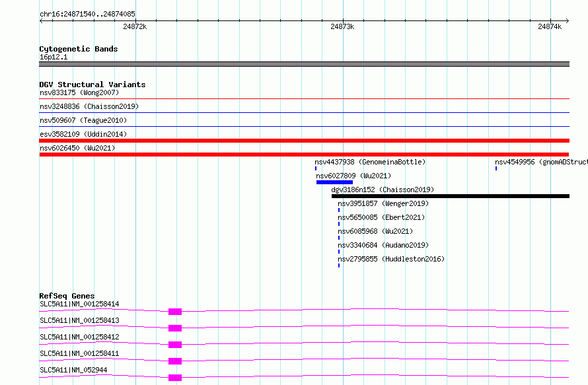Click the magenta exon of NM_001258413
The image size is (588, 385).
pyautogui.click(x=175, y=328)
